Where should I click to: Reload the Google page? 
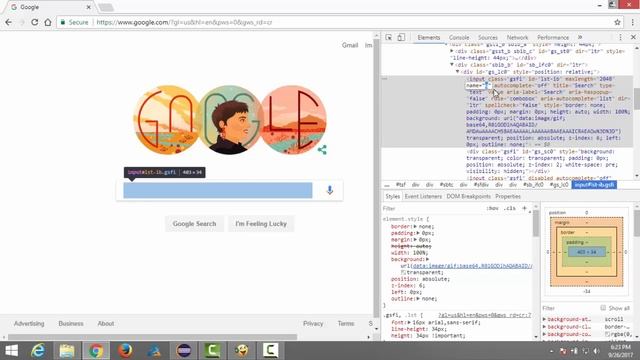click(35, 22)
